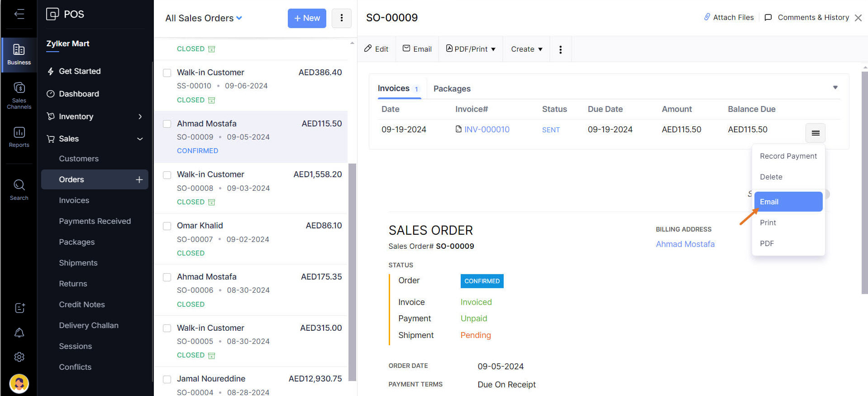Tick checkbox for order SO-00009
Viewport: 868px width, 396px height.
click(167, 124)
